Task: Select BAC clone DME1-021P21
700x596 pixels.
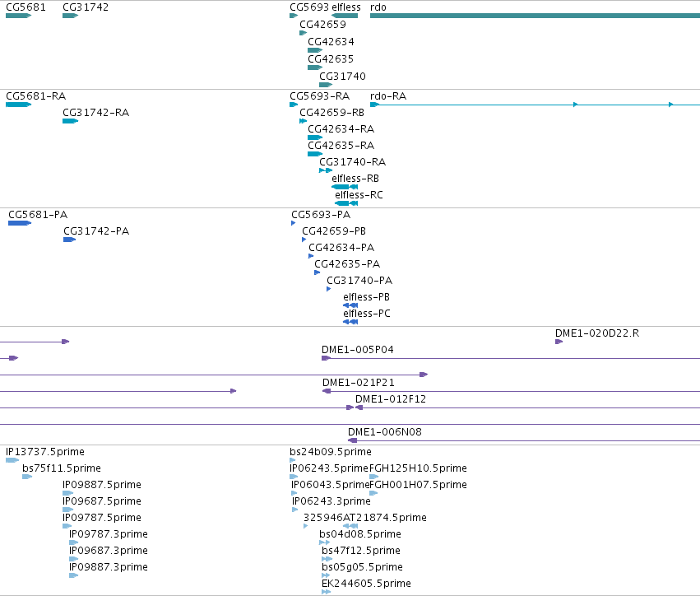Action: click(x=359, y=384)
